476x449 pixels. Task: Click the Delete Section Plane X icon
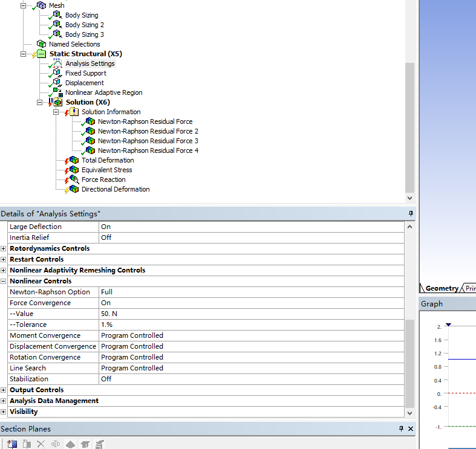click(41, 444)
